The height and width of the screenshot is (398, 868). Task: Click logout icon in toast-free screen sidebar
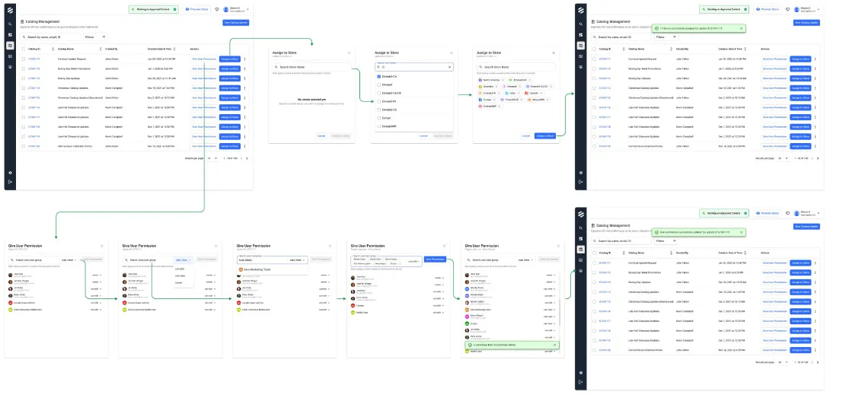click(10, 182)
